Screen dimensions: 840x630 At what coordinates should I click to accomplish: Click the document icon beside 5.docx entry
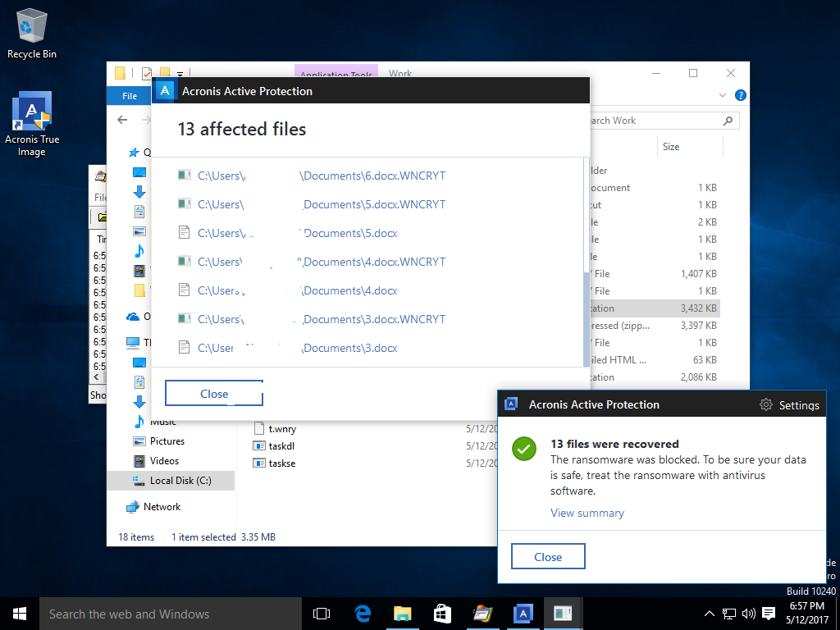tap(185, 232)
